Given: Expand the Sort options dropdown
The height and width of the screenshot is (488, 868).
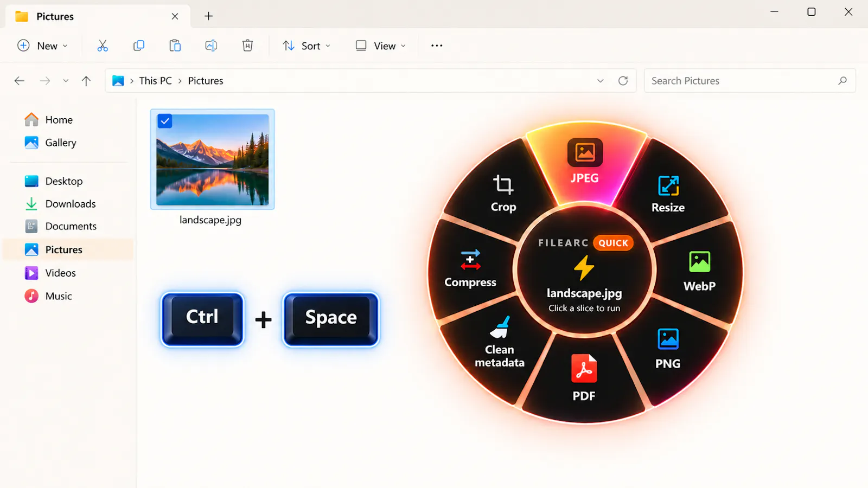Looking at the screenshot, I should tap(307, 46).
